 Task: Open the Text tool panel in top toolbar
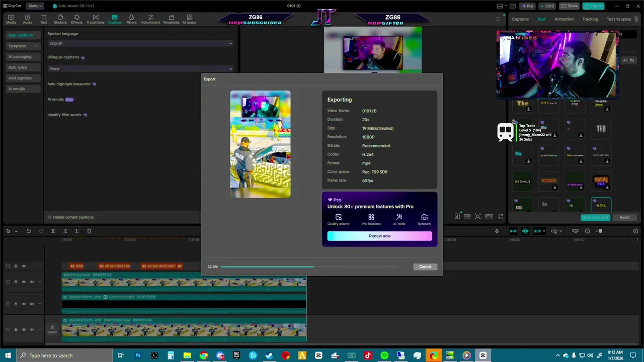pos(44,19)
